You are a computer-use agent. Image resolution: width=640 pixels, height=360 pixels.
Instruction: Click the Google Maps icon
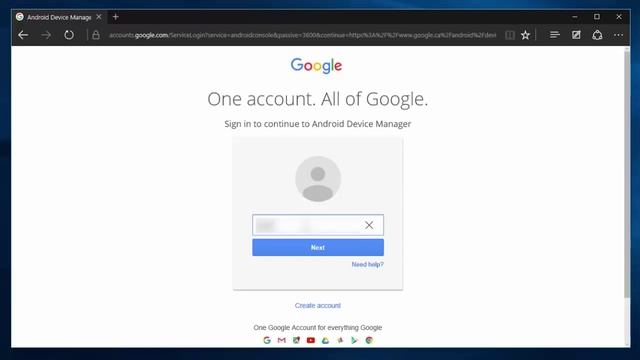point(296,340)
